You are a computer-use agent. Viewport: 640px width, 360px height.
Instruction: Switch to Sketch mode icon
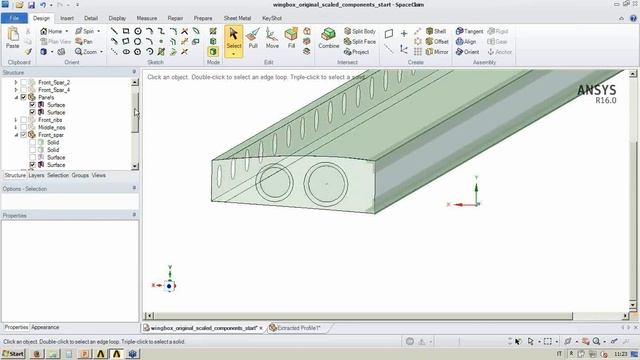(213, 31)
